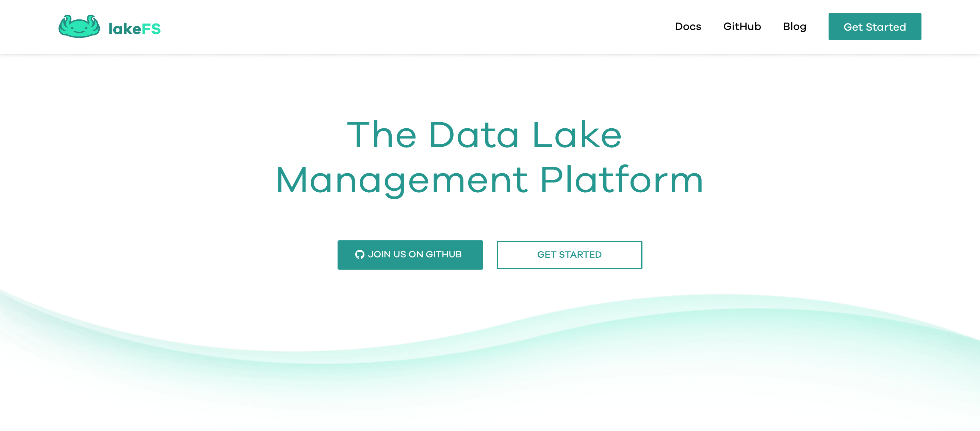This screenshot has width=980, height=431.
Task: Go to the Blog page from the top nav
Action: coord(795,27)
